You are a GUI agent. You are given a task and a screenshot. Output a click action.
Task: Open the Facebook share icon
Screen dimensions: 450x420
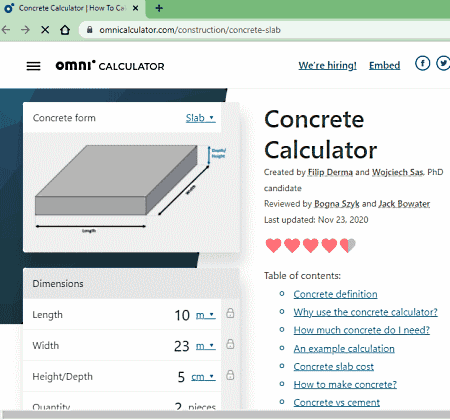[x=422, y=63]
